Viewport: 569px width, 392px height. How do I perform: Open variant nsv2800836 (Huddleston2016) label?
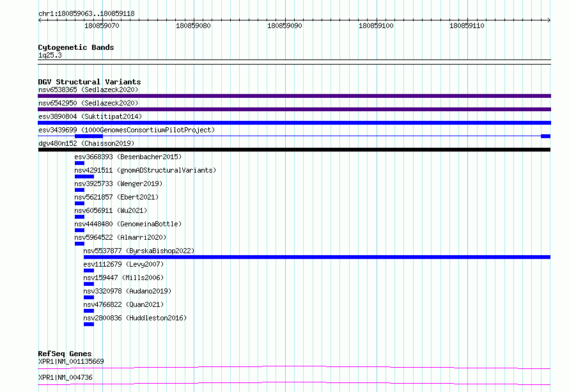135,318
